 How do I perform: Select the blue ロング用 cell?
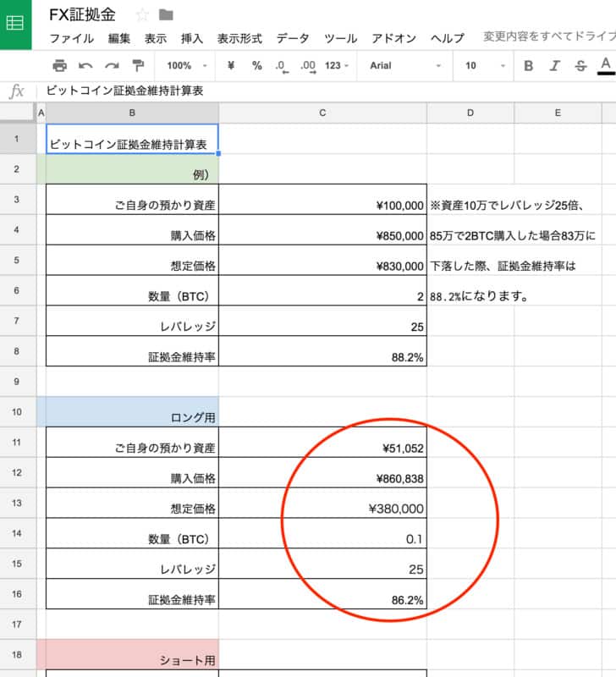pyautogui.click(x=132, y=412)
